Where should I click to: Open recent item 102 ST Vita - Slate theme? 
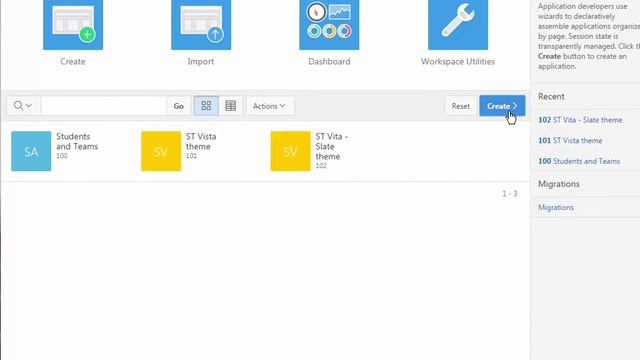coord(580,120)
